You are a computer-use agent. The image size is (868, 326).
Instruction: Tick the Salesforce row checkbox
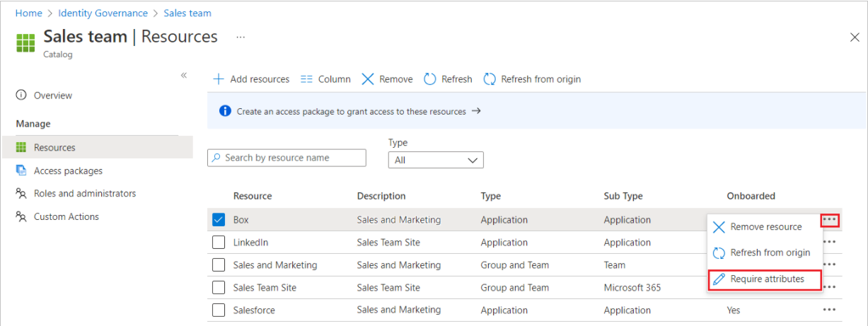coord(219,310)
